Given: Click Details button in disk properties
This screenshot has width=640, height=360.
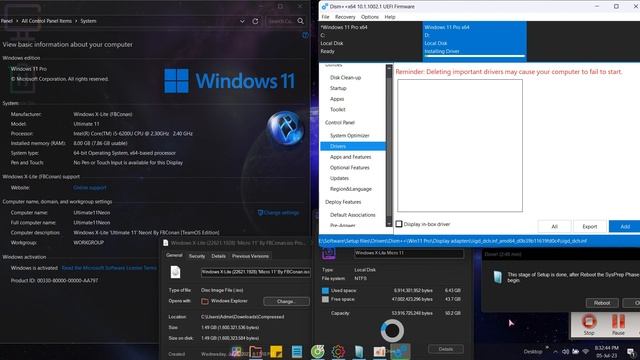Looking at the screenshot, I should click(x=446, y=349).
